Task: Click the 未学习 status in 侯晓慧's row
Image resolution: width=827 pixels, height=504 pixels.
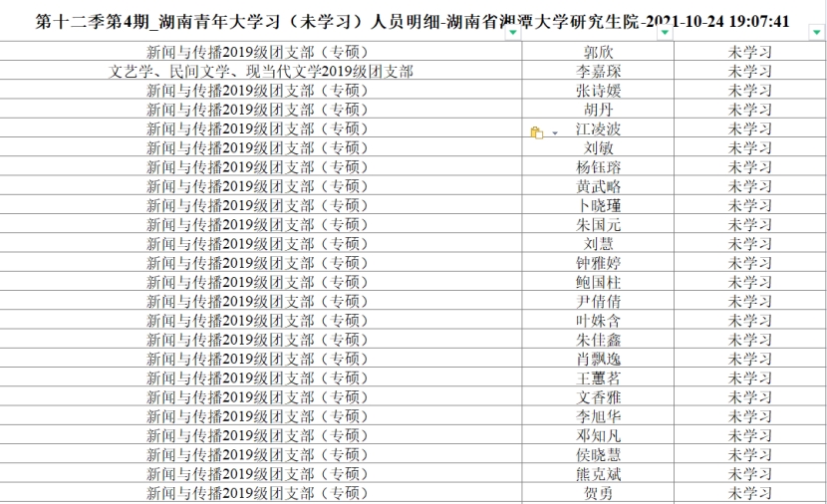Action: (x=749, y=454)
